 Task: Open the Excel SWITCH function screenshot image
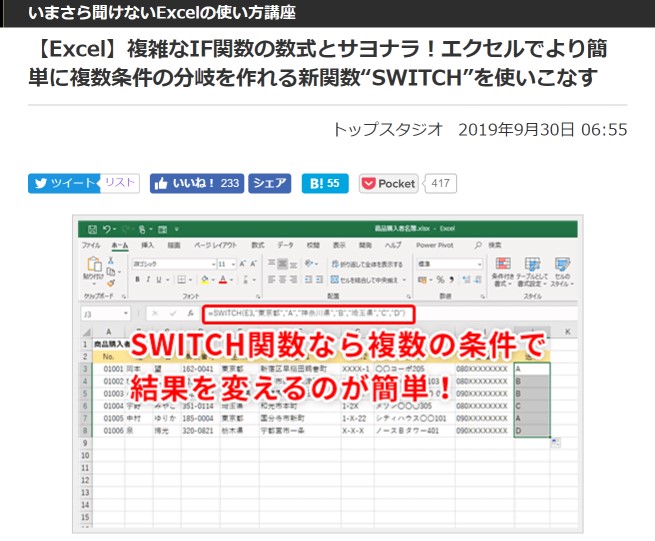pos(328,374)
